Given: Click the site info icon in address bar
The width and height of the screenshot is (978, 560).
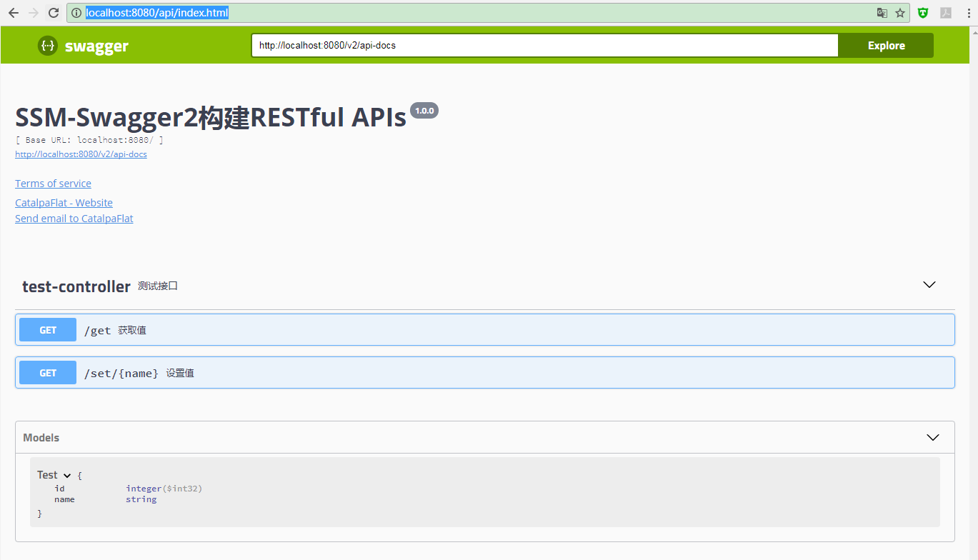Looking at the screenshot, I should (x=76, y=13).
